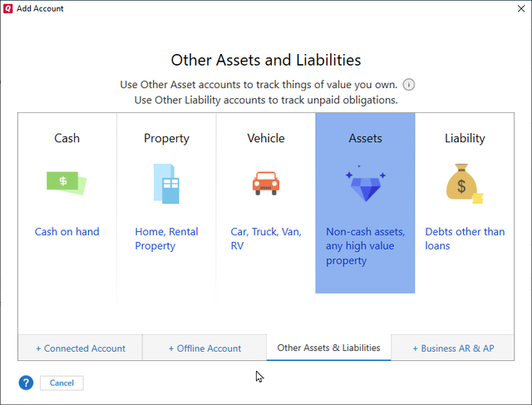Click the Cash heading label

[66, 138]
